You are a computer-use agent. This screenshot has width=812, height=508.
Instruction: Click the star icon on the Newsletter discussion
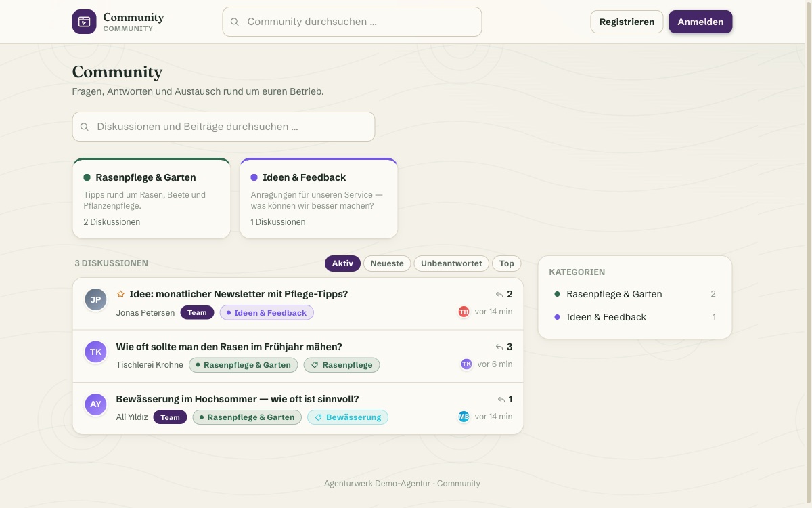point(120,294)
